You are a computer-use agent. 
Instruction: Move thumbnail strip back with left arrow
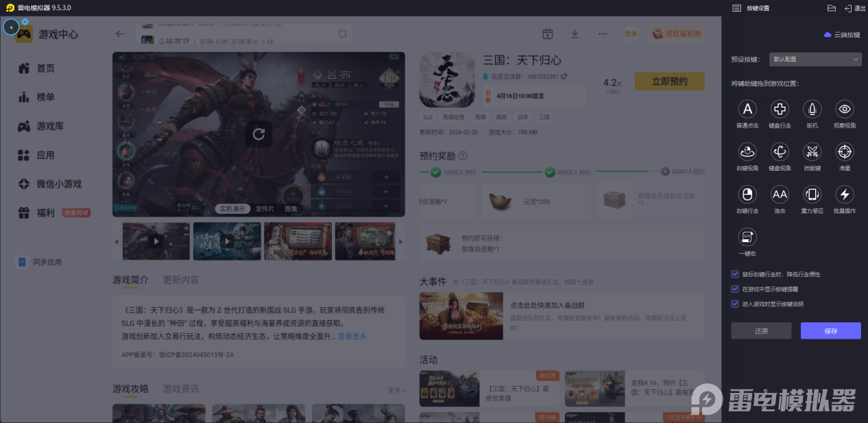(117, 241)
